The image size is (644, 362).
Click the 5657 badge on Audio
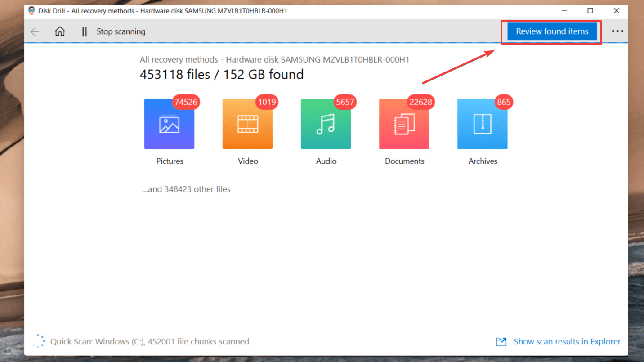(x=345, y=102)
